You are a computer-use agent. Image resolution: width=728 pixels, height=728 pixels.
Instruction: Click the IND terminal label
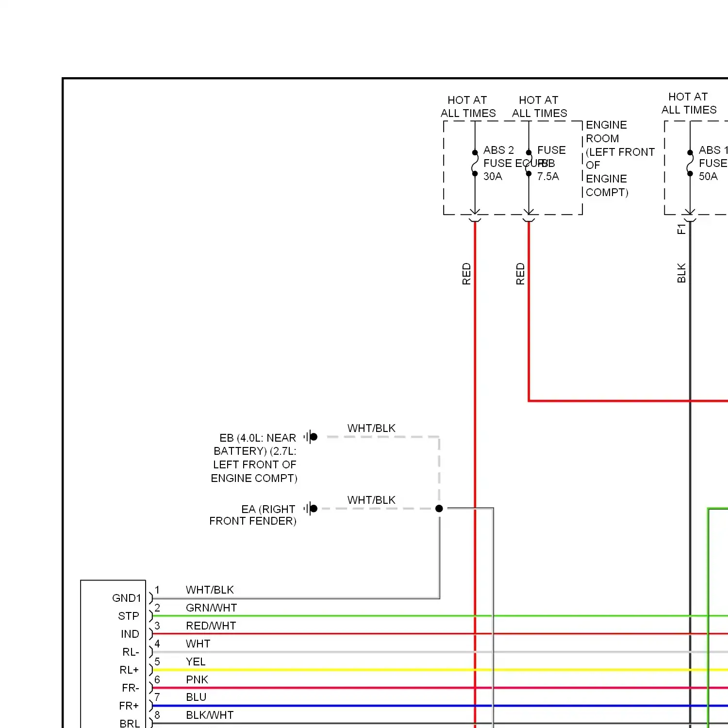pos(130,634)
